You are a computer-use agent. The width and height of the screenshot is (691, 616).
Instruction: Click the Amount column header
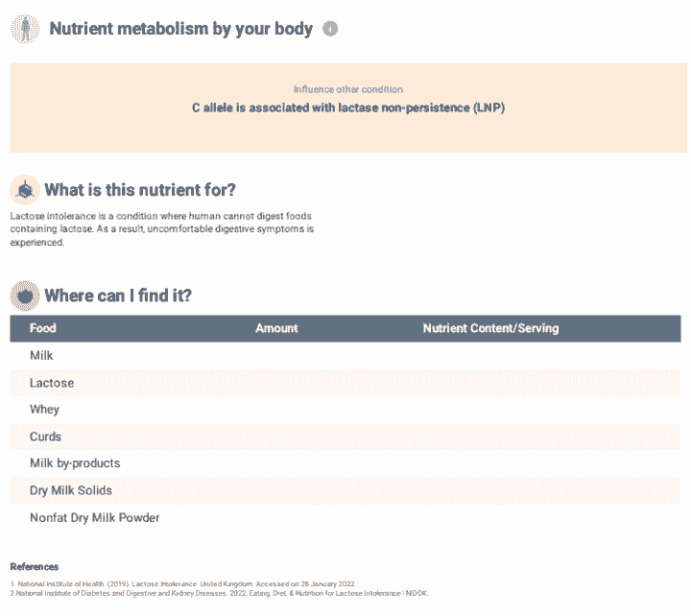[276, 328]
